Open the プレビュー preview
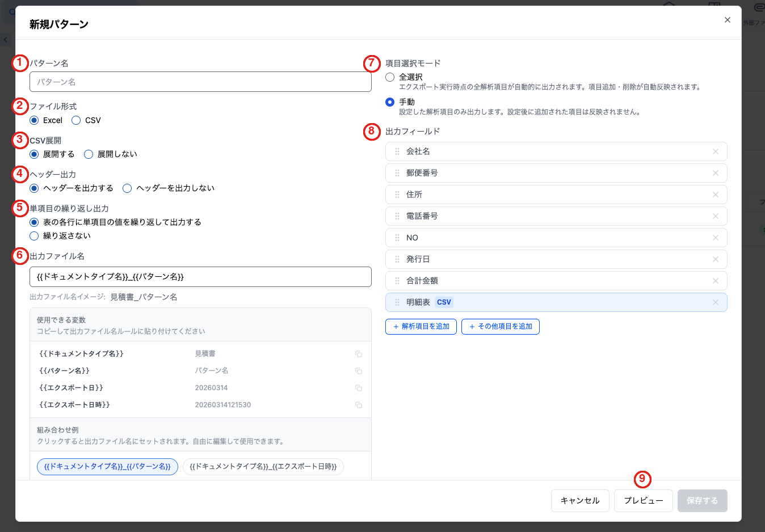Viewport: 765px width, 532px height. tap(644, 501)
